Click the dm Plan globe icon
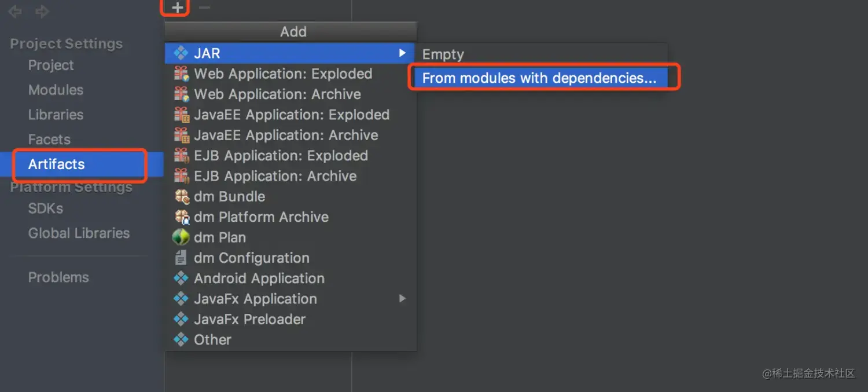868x392 pixels. [181, 237]
